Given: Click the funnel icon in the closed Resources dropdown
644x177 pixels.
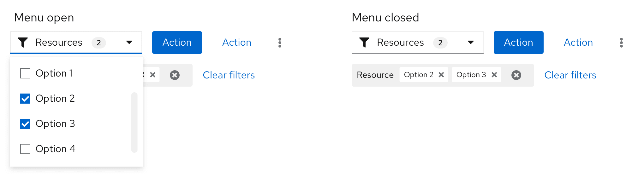Looking at the screenshot, I should (x=364, y=42).
